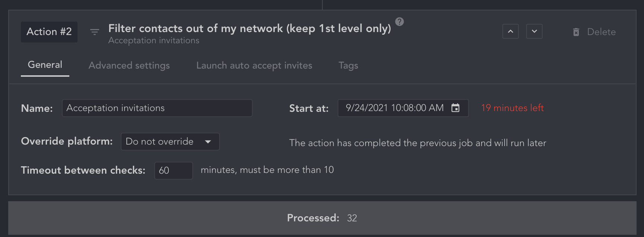Screen dimensions: 644x237
Task: Click the trash can Delete icon
Action: tap(576, 32)
